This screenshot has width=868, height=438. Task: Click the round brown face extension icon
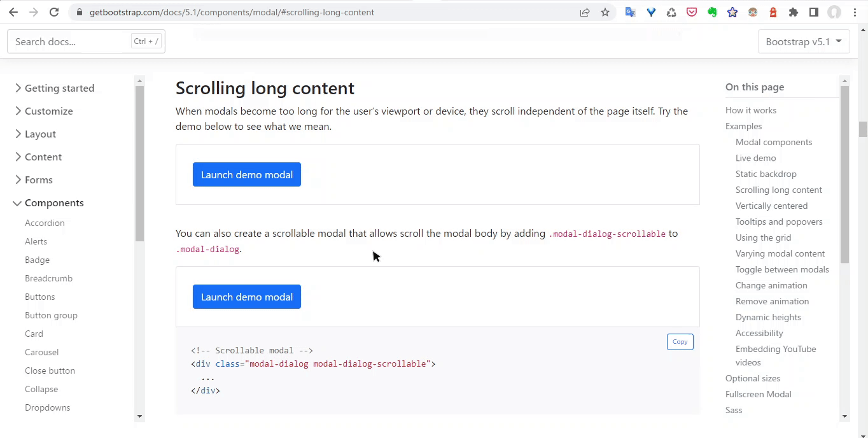pos(753,12)
